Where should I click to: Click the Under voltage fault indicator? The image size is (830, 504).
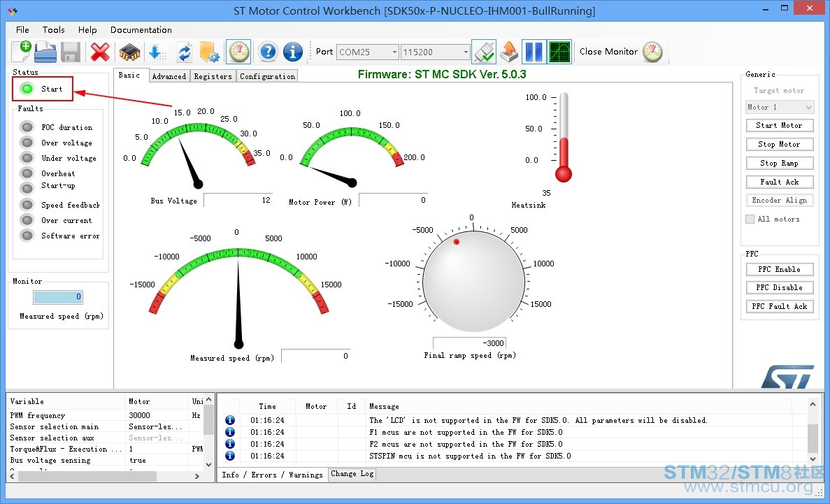pos(27,158)
